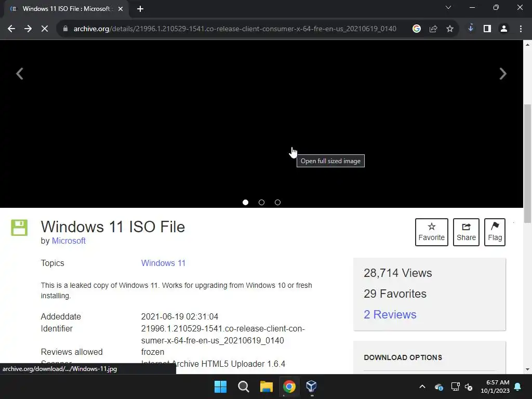The image size is (532, 399).
Task: Open Chrome's three-dot menu
Action: point(521,29)
